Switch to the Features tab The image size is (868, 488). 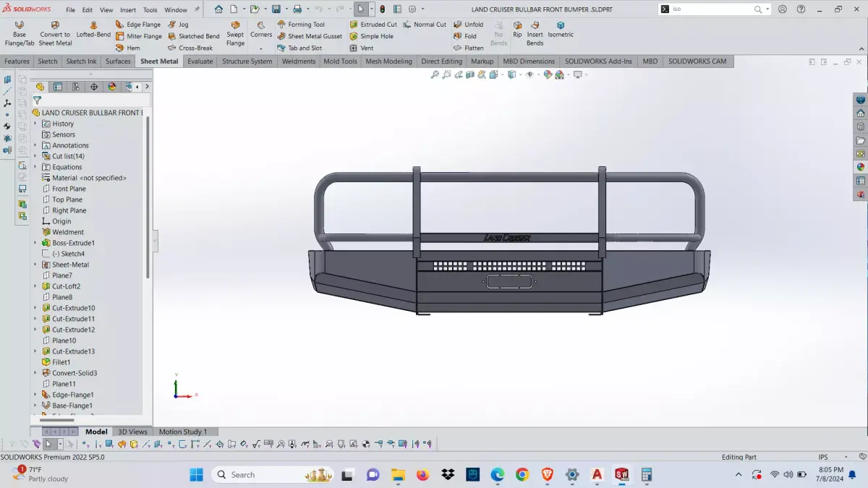coord(17,61)
